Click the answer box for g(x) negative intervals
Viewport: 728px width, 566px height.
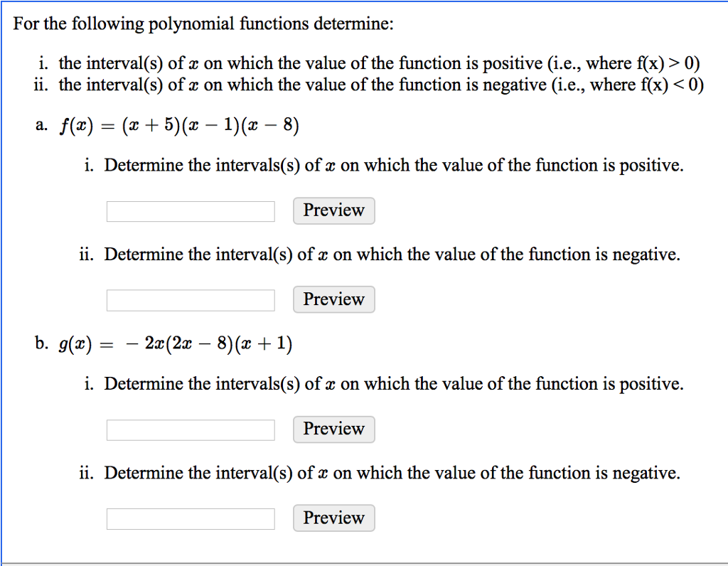point(190,518)
